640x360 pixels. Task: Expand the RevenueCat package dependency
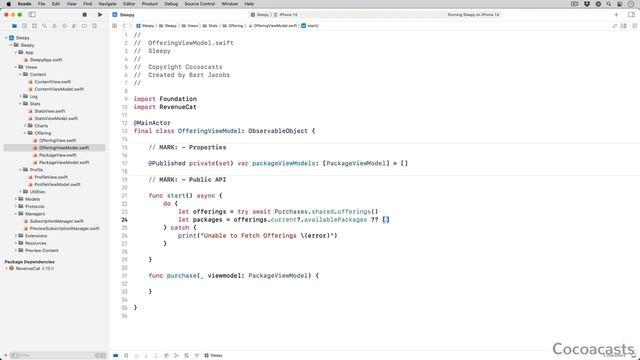[6, 269]
